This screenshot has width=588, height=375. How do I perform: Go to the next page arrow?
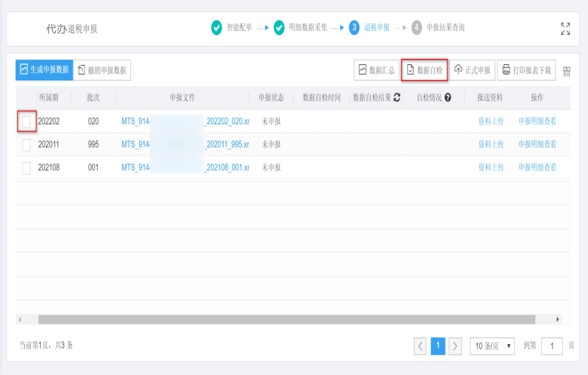point(455,346)
